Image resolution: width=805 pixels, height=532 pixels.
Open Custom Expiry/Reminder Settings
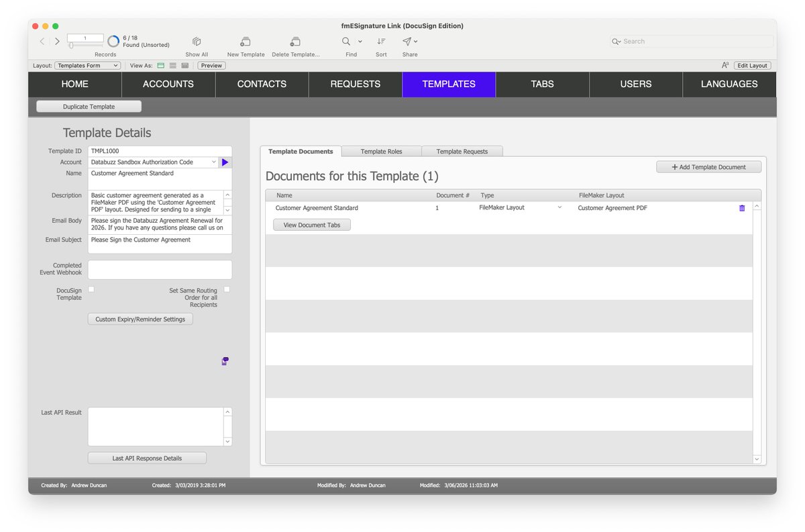point(140,319)
